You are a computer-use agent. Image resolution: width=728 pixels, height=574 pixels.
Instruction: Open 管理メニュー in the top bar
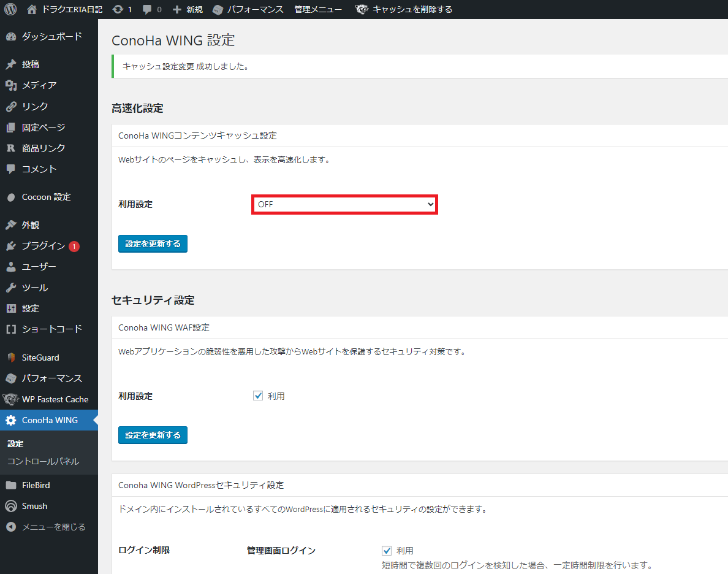point(318,9)
